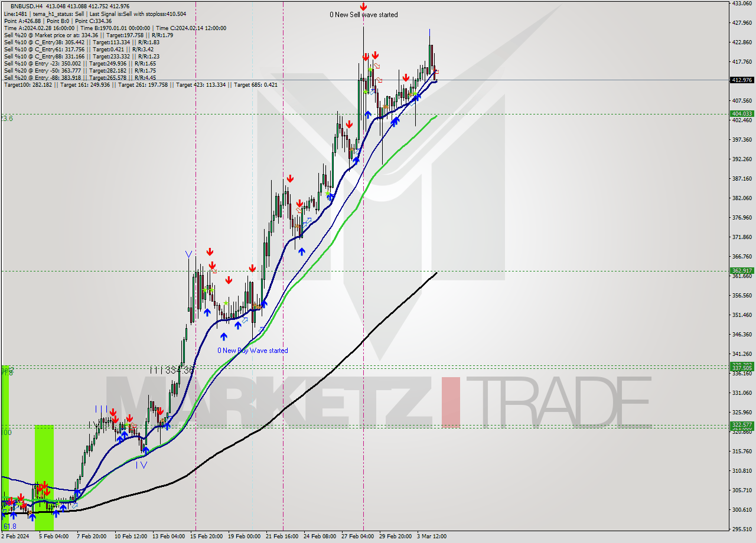The height and width of the screenshot is (543, 756).
Task: Select the Sell %20 @ Market price line
Action: click(89, 35)
